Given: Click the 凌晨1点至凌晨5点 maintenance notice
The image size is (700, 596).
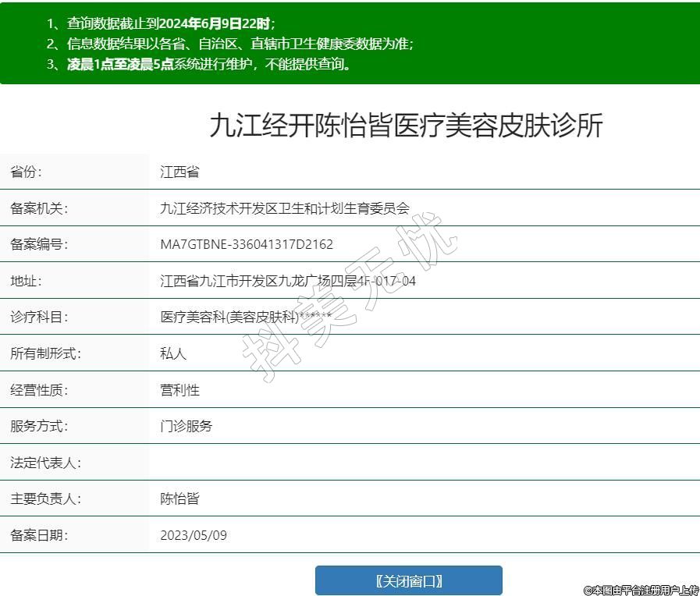Looking at the screenshot, I should pyautogui.click(x=198, y=64).
